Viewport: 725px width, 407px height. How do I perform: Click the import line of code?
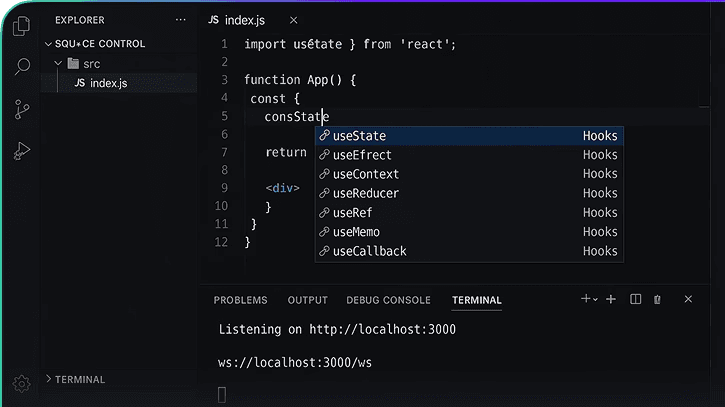pyautogui.click(x=350, y=44)
